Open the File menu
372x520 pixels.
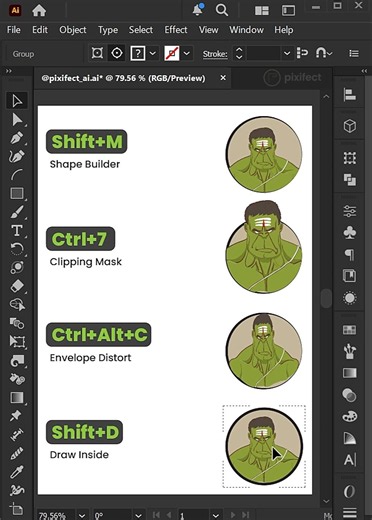tap(14, 30)
